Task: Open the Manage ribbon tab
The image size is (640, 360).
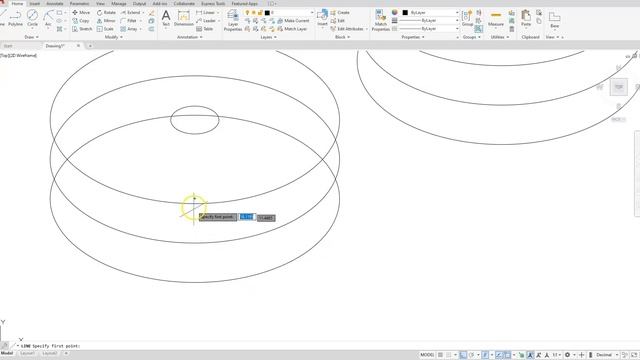Action: point(119,3)
